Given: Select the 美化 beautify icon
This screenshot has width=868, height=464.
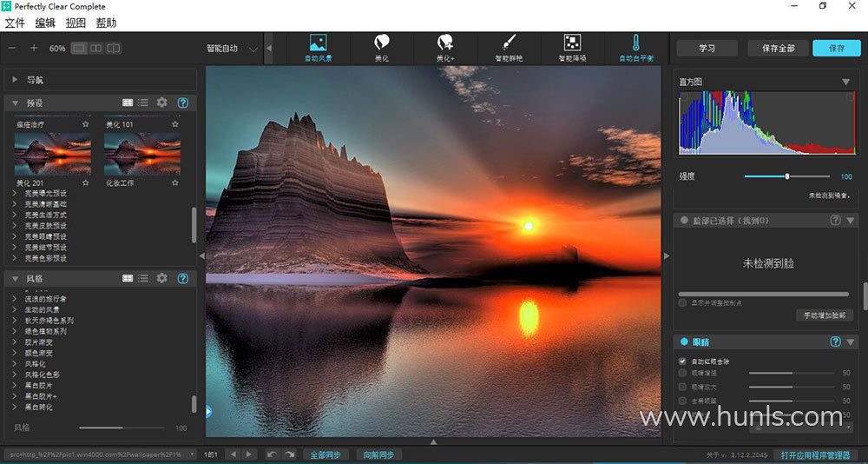Looking at the screenshot, I should 381,43.
